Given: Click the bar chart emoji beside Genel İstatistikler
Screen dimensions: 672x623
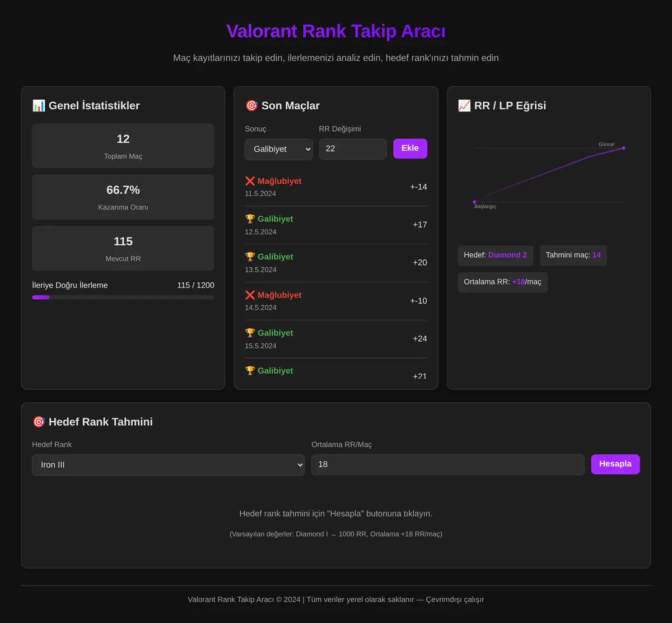Looking at the screenshot, I should tap(39, 105).
